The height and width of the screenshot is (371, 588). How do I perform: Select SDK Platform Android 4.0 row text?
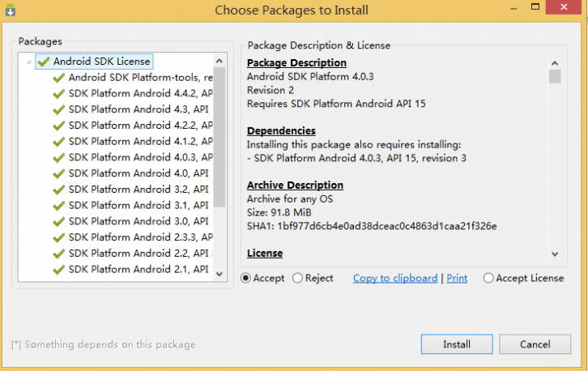coord(138,173)
